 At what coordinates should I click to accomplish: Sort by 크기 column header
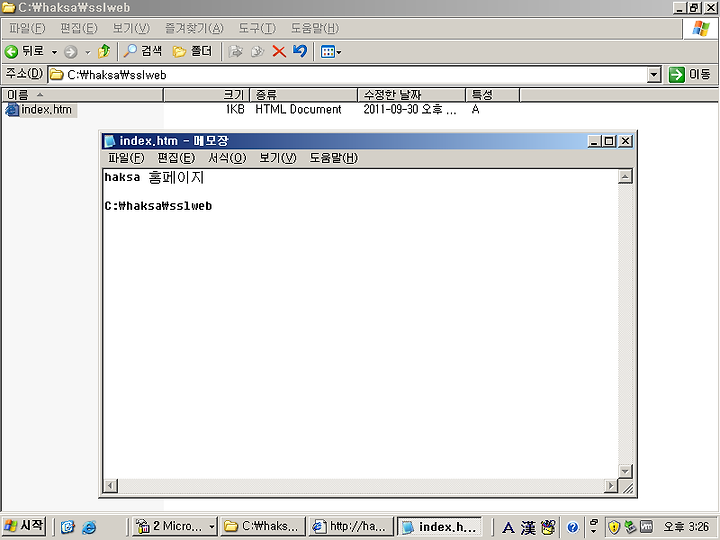point(206,95)
